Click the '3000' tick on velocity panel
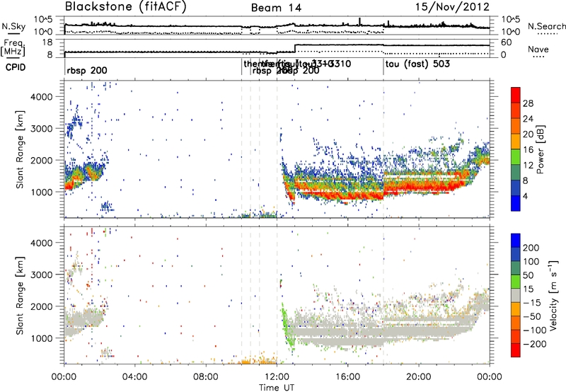 (41, 275)
